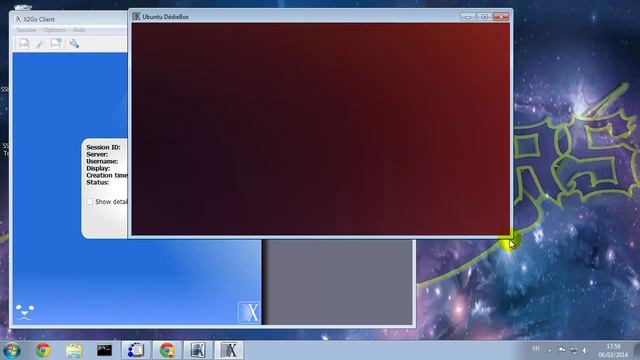Image resolution: width=640 pixels, height=360 pixels.
Task: Click the seal mascot icon in X2Go window
Action: (24, 312)
